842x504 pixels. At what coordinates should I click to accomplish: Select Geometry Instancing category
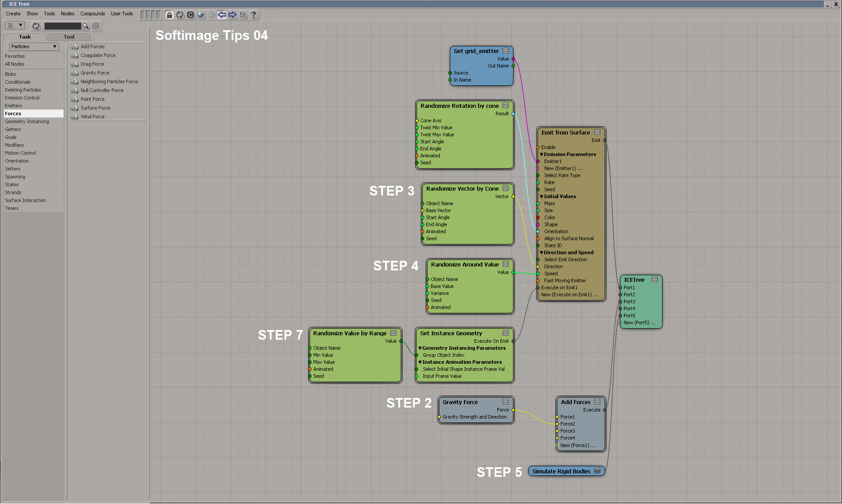pyautogui.click(x=27, y=121)
